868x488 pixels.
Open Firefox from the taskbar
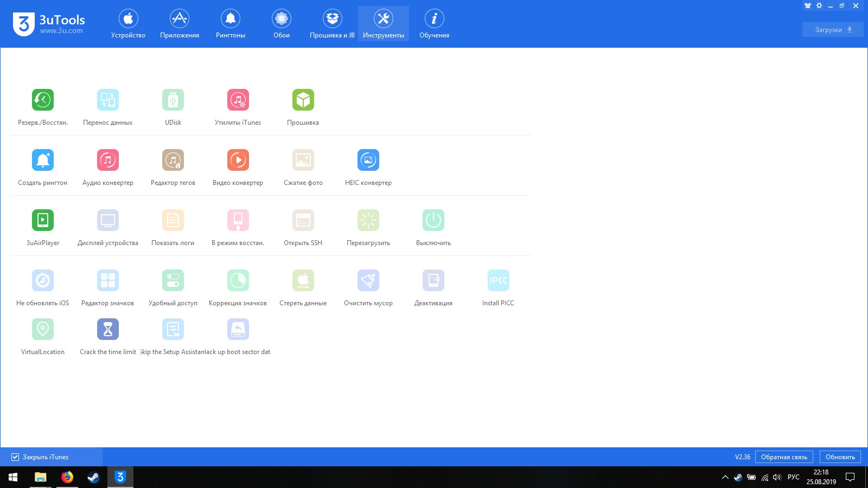pyautogui.click(x=67, y=477)
